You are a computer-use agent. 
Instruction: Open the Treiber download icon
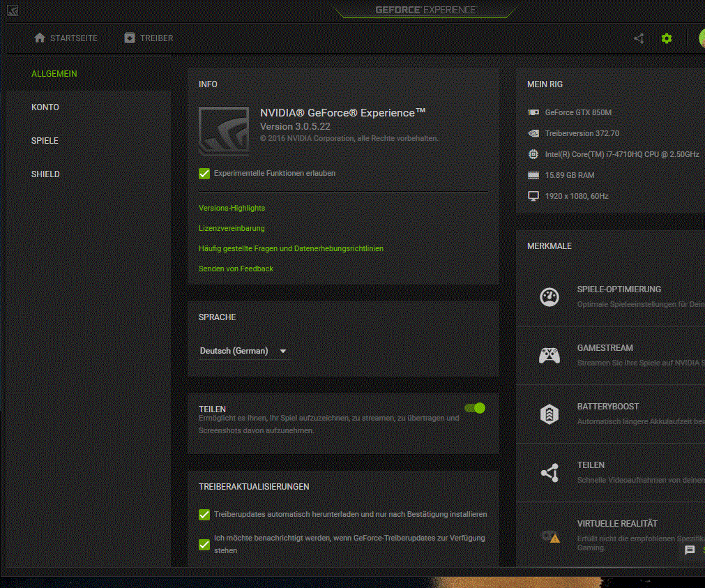[x=130, y=38]
